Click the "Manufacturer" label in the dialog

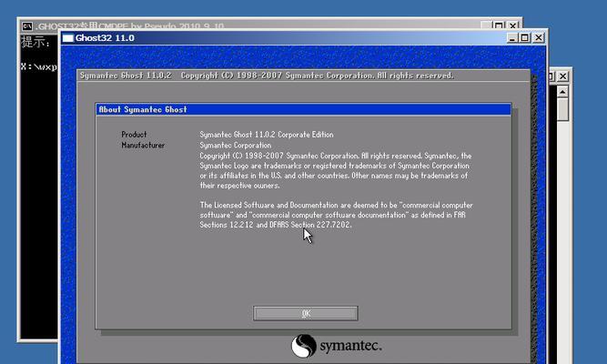[x=143, y=146]
